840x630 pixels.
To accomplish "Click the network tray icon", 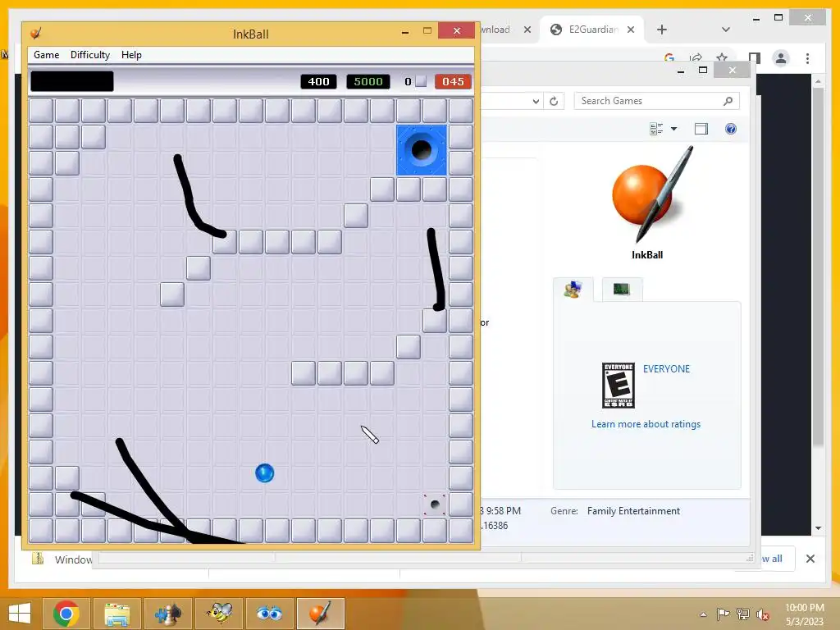I will tap(743, 614).
